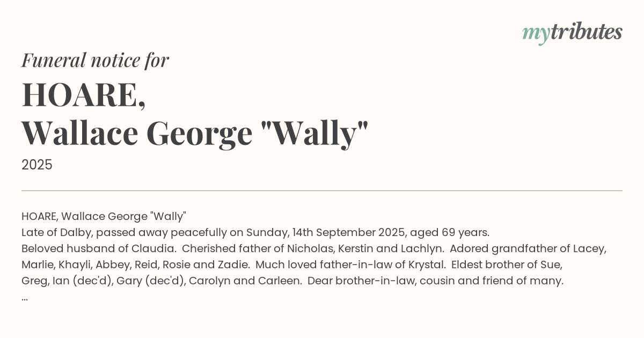
Task: Select the date "14th September 2025"
Action: point(341,233)
